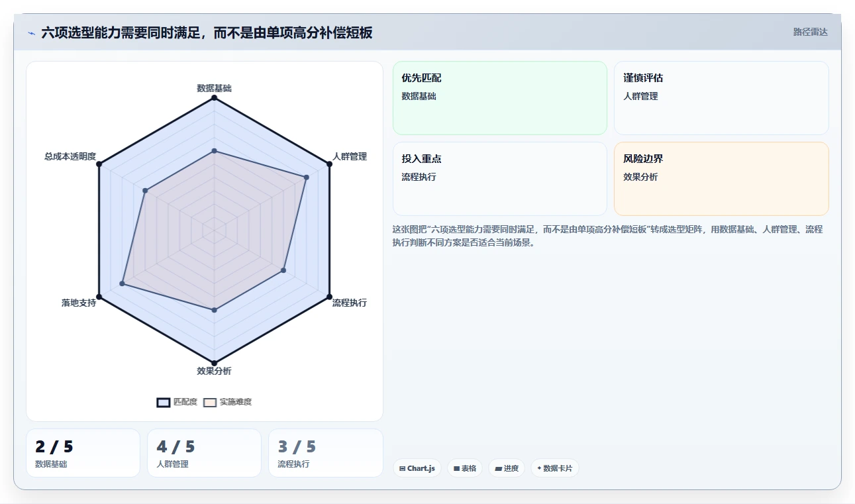
Task: Click the lightning icon beside the title
Action: (31, 33)
